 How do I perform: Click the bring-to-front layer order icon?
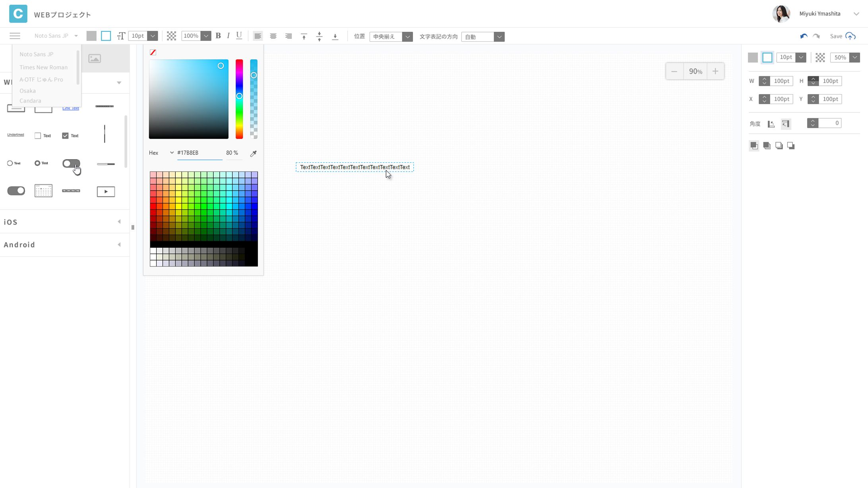pyautogui.click(x=754, y=146)
